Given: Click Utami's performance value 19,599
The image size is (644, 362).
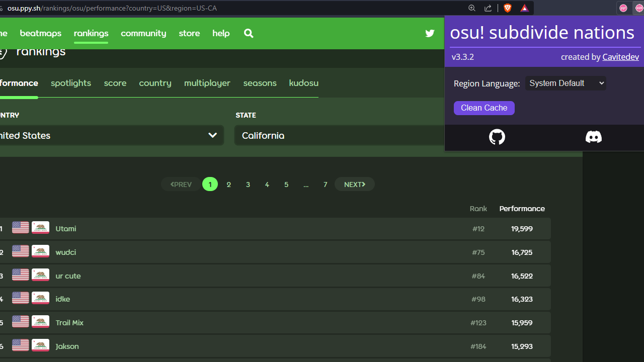Looking at the screenshot, I should pos(522,228).
